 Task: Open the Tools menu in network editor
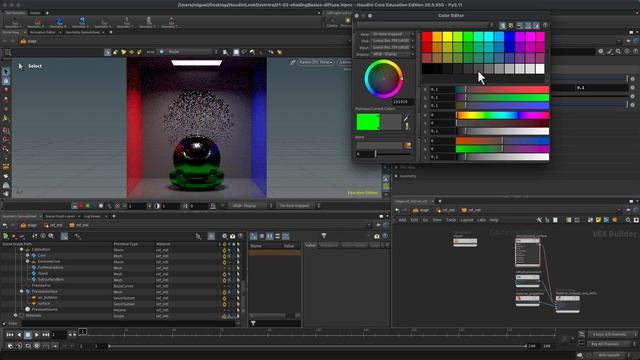pos(451,220)
